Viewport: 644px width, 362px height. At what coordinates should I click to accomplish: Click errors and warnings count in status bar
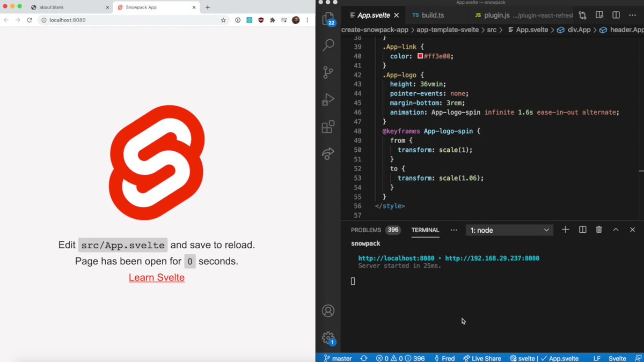click(x=400, y=358)
